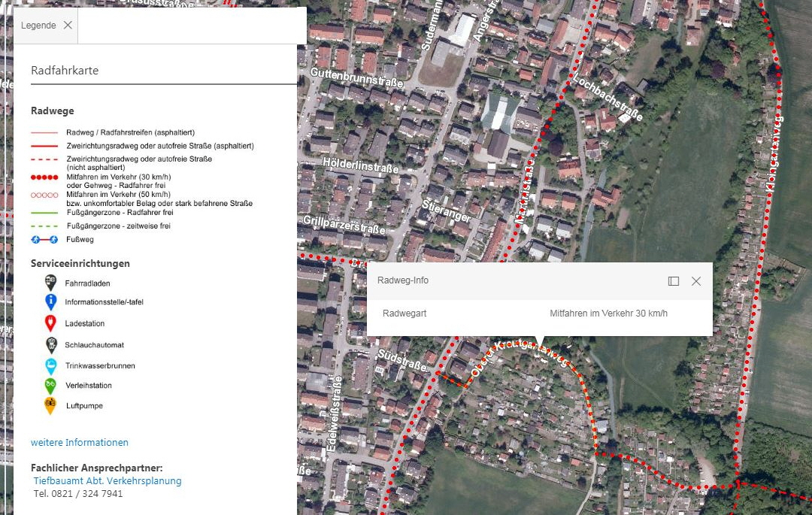The height and width of the screenshot is (515, 812).
Task: Click the blue Fußweg legend symbol
Action: tap(44, 239)
